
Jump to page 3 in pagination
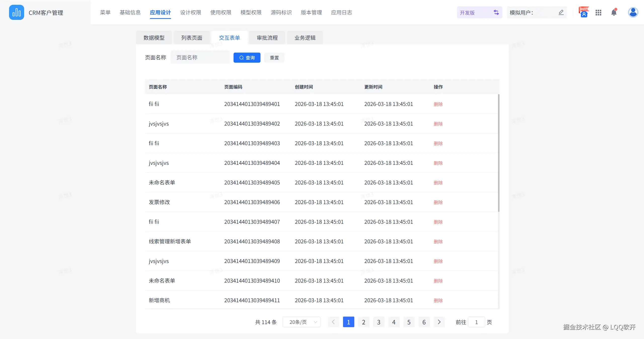[x=378, y=322]
